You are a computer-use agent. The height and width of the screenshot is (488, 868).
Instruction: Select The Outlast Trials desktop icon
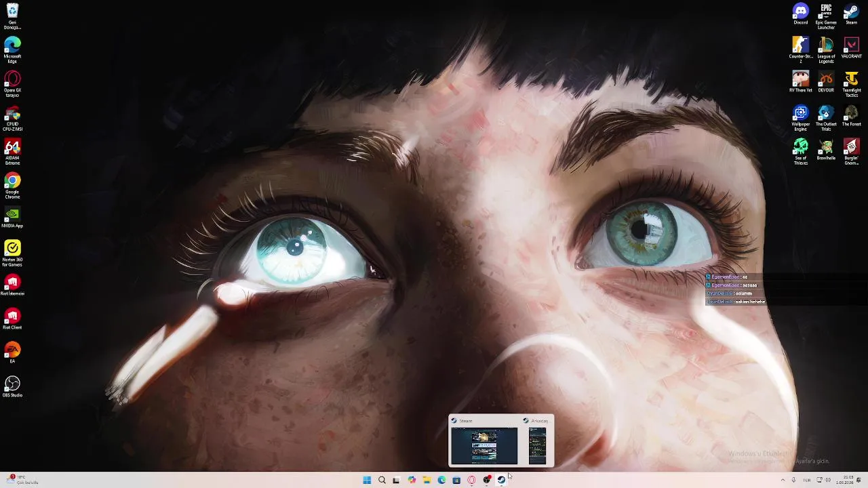[826, 118]
